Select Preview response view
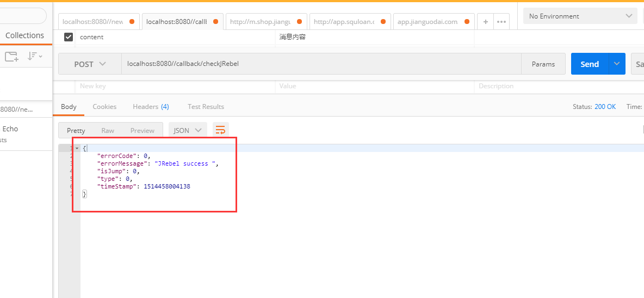Image resolution: width=644 pixels, height=298 pixels. [142, 130]
